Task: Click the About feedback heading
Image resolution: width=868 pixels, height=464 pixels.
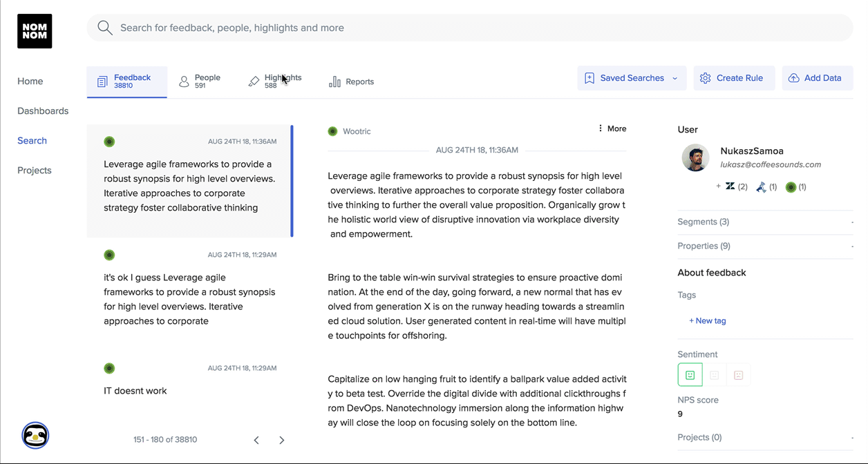Action: (712, 273)
